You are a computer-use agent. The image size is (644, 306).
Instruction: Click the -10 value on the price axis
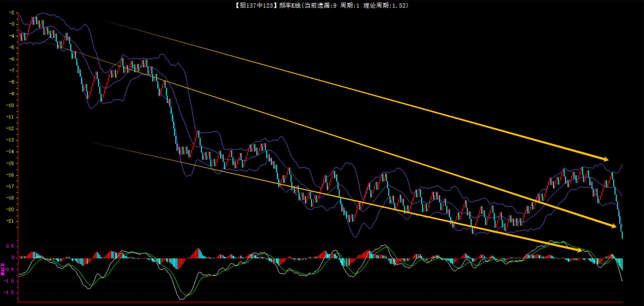click(x=10, y=105)
